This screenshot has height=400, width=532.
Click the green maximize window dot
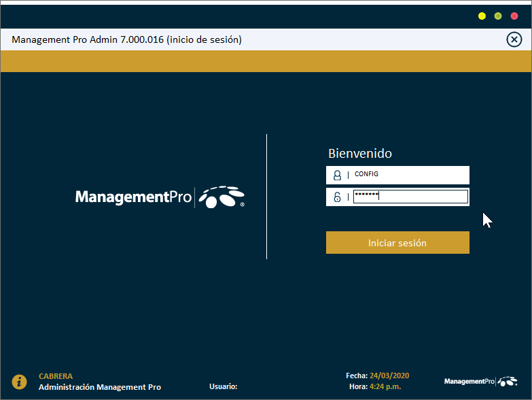(498, 16)
